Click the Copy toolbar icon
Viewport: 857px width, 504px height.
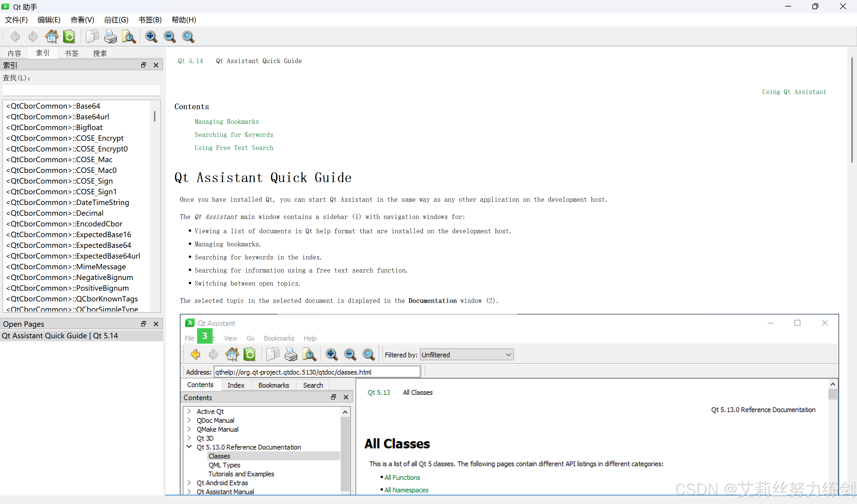pyautogui.click(x=92, y=36)
